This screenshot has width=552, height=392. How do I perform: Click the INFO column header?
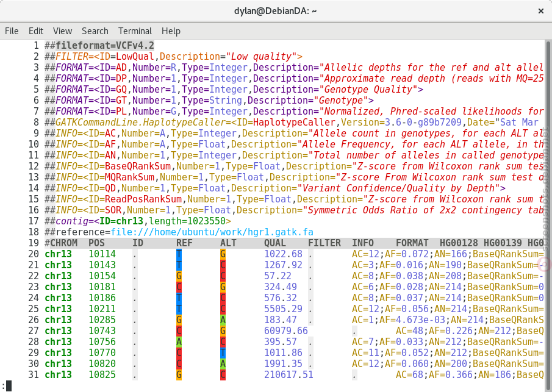coord(363,243)
